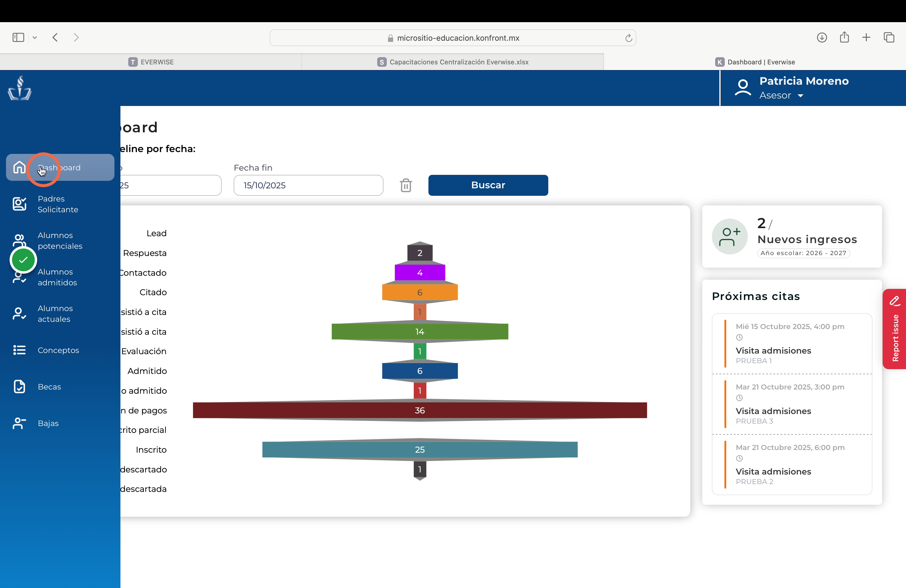
Task: Click the Padres Solicitante icon
Action: pyautogui.click(x=19, y=204)
